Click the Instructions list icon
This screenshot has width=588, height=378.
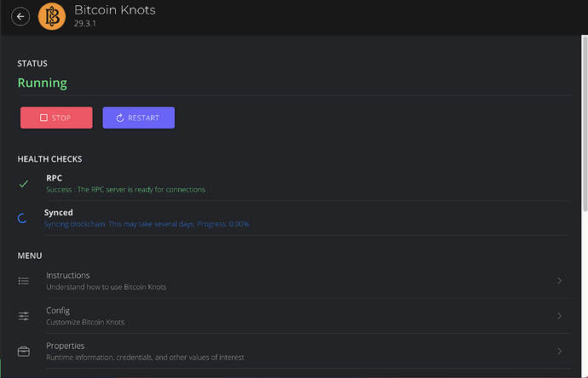click(x=24, y=281)
